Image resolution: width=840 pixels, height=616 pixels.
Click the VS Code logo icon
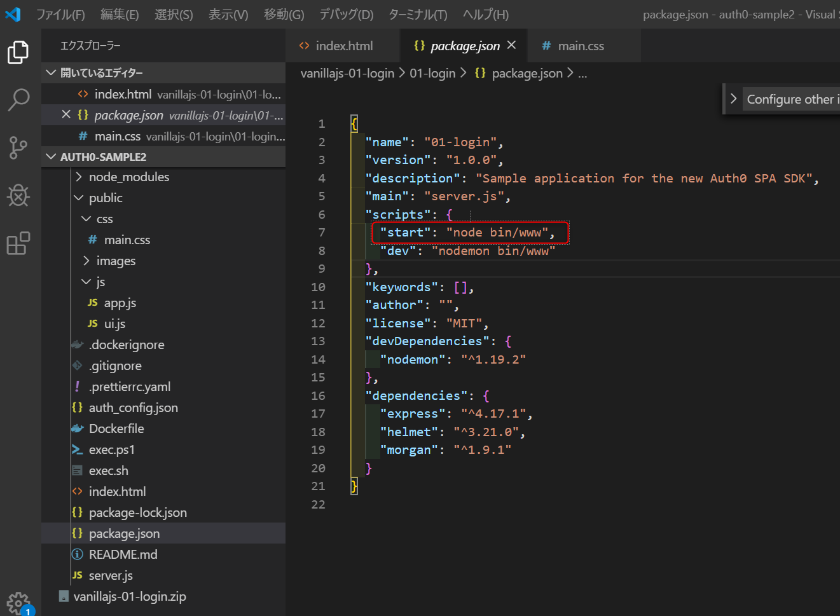pyautogui.click(x=13, y=14)
